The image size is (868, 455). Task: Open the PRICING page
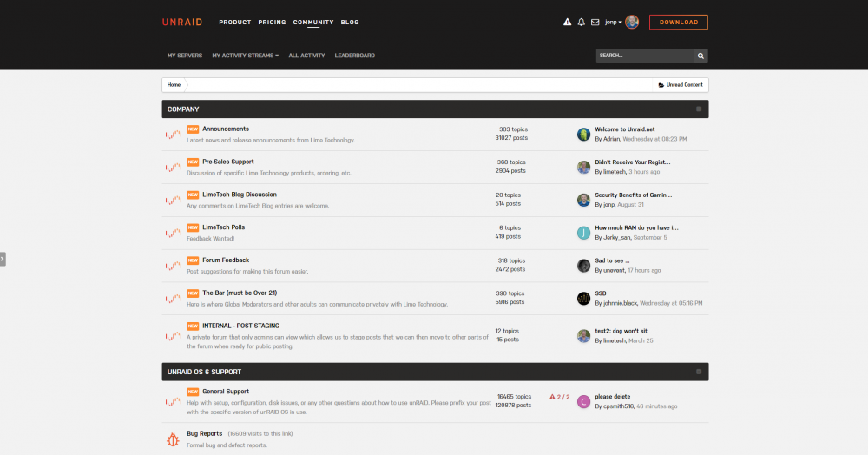point(272,22)
